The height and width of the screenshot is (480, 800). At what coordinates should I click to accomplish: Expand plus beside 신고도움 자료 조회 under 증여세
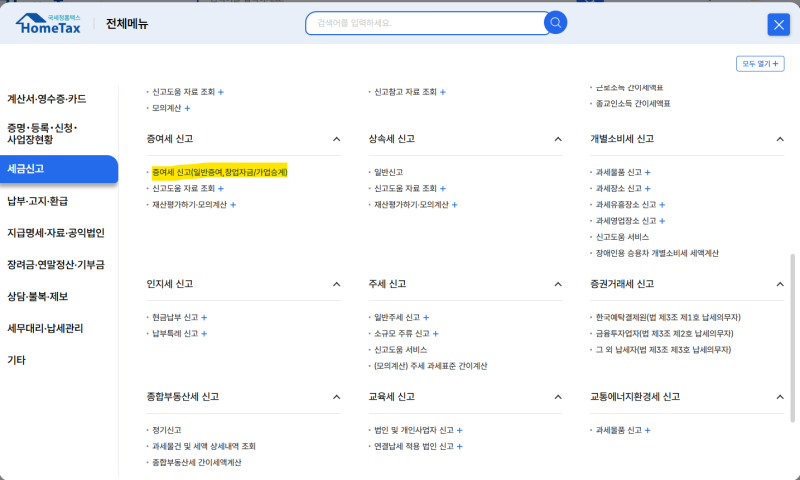(221, 189)
